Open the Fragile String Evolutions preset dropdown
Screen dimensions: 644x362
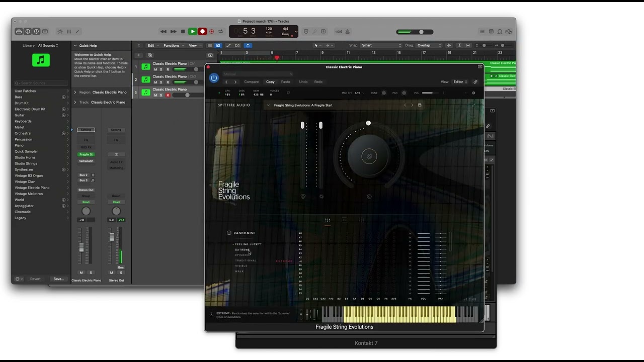268,105
